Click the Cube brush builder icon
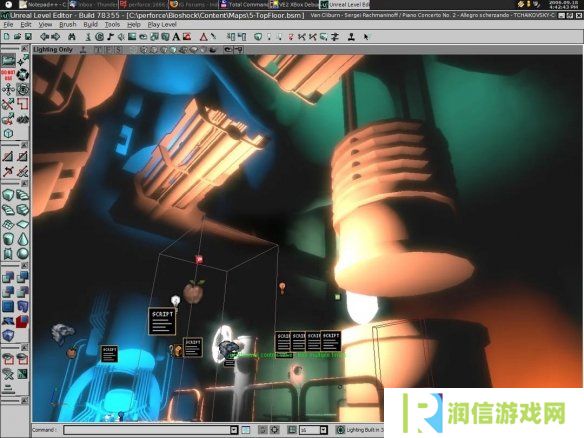Screen dimensions: 584x438 pos(8,195)
